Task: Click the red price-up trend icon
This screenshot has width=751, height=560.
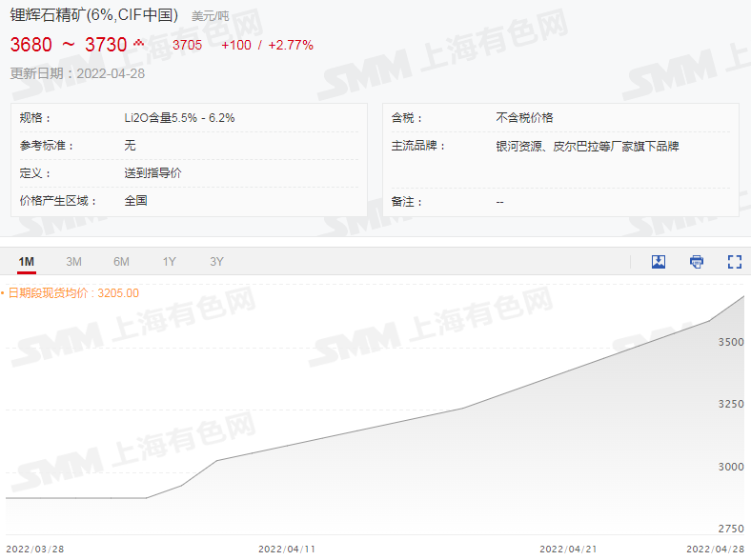Action: [x=138, y=43]
